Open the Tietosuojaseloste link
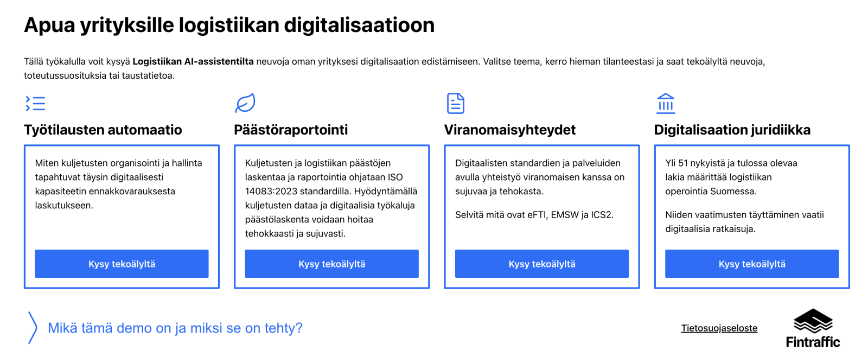Screen dimensions: 868x363 point(719,328)
